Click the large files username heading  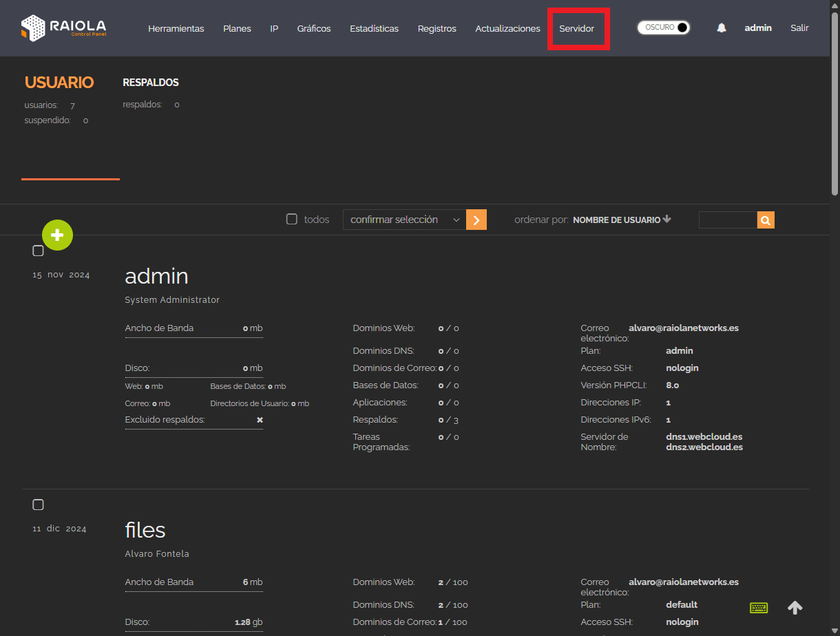click(145, 530)
